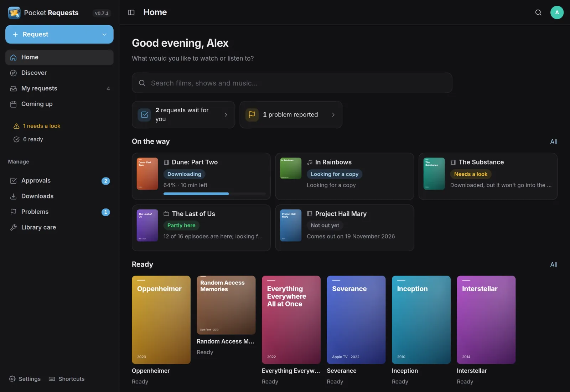Open the Interstellar poster thumbnail
This screenshot has width=570, height=392.
tap(486, 320)
